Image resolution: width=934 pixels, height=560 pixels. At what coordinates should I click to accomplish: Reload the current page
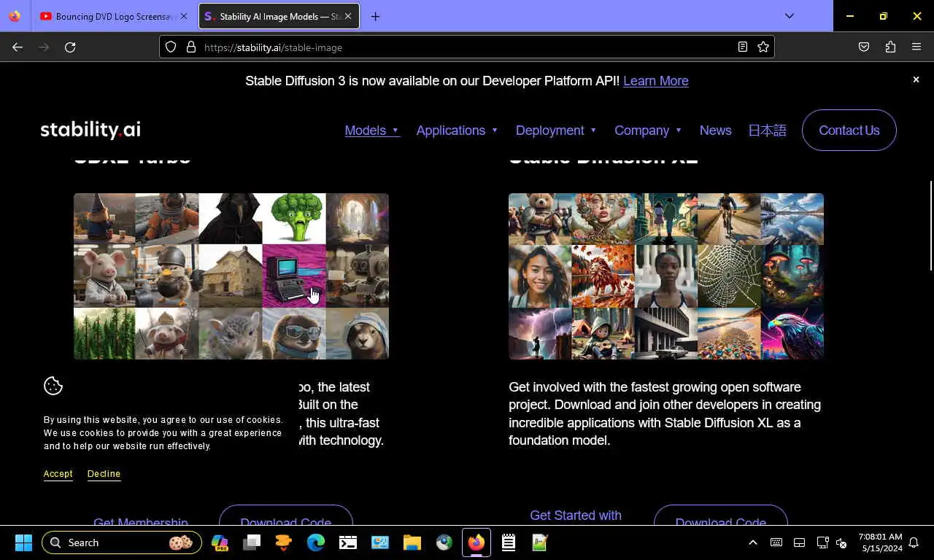[70, 47]
